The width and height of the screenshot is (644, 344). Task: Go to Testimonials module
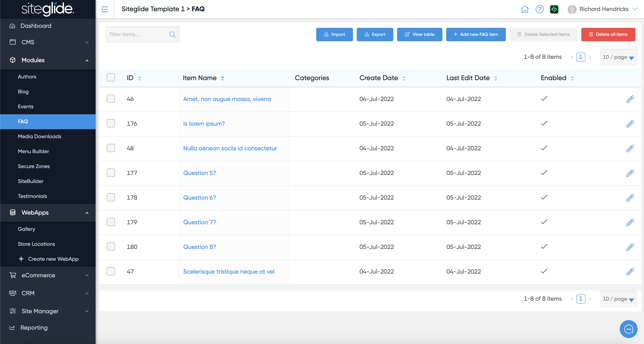[32, 196]
